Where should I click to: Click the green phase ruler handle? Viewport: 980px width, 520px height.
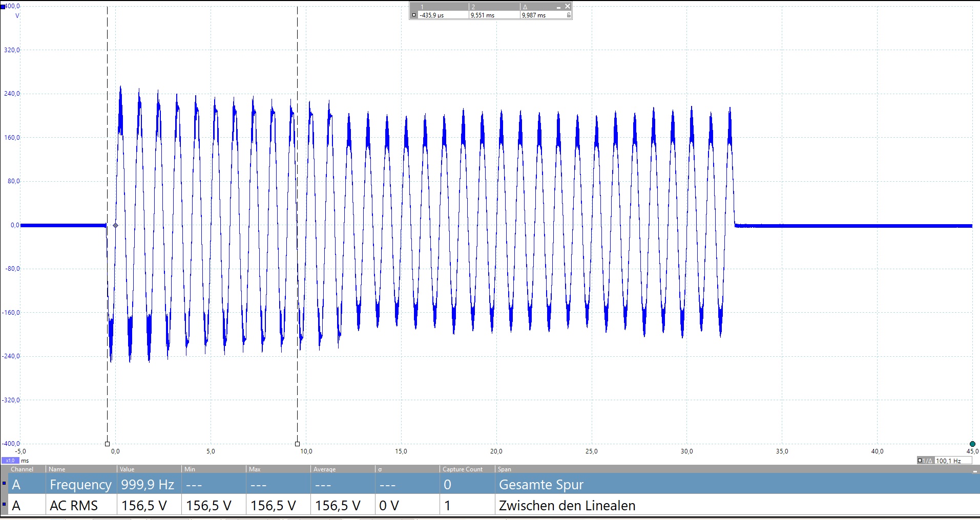click(972, 444)
